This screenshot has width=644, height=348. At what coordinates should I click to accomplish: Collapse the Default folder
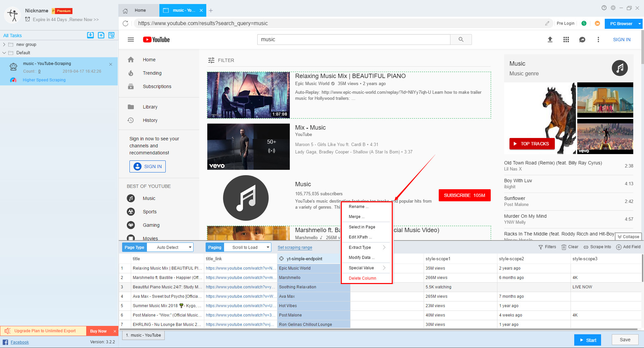4,53
